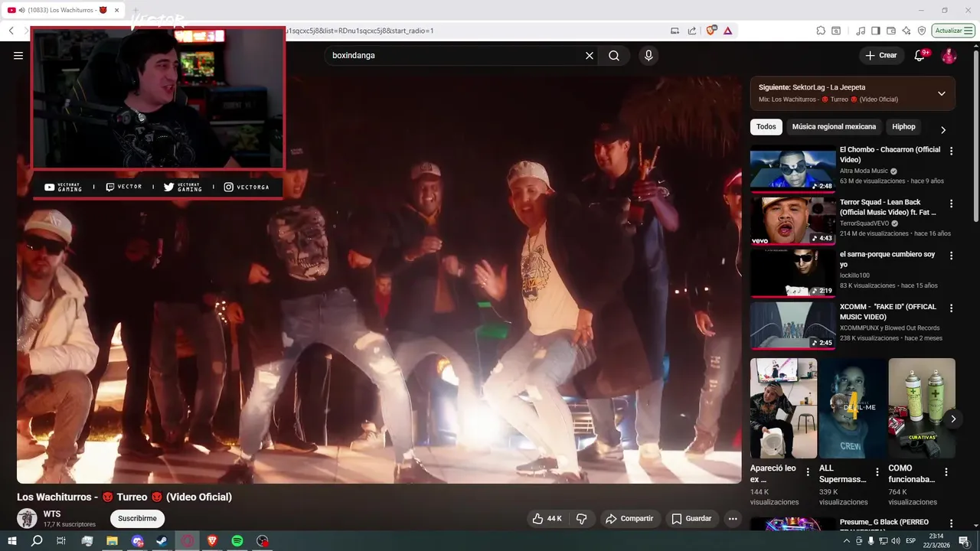
Task: Toggle the browser sidebar panel icon
Action: [876, 31]
